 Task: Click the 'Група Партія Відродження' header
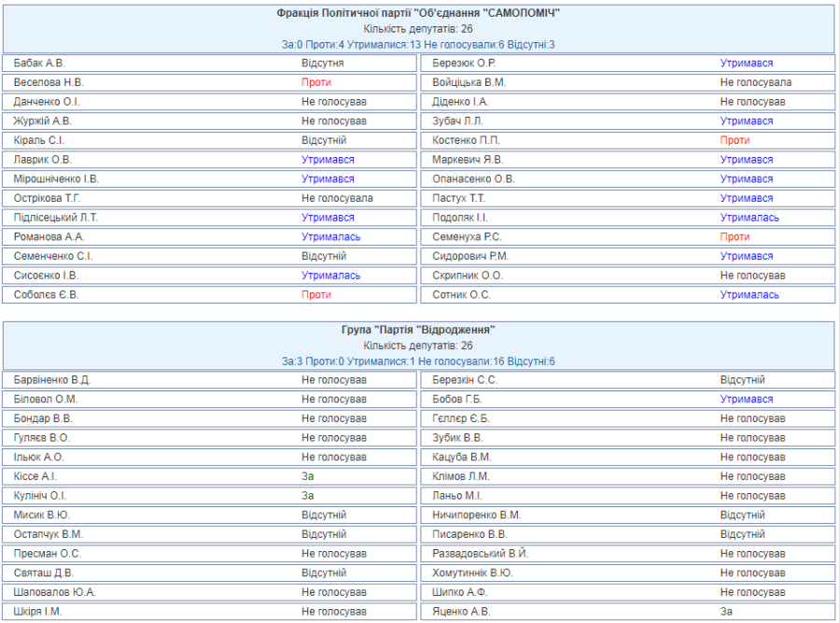click(x=418, y=330)
